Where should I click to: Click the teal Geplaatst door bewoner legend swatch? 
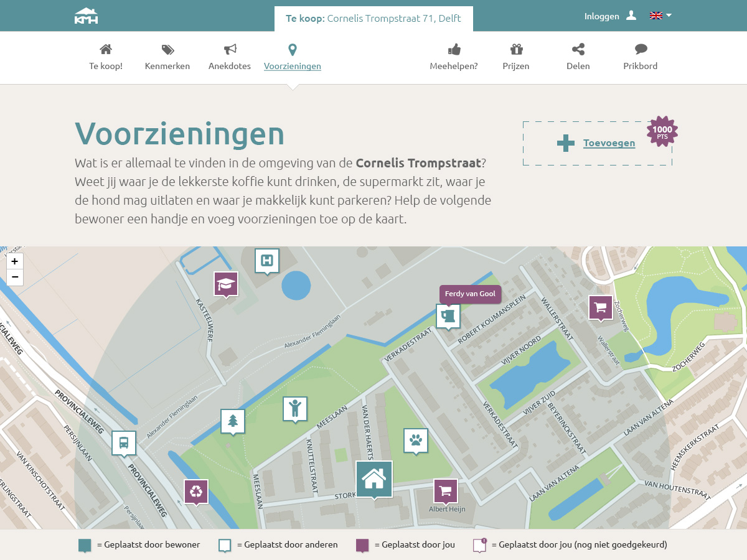click(85, 546)
